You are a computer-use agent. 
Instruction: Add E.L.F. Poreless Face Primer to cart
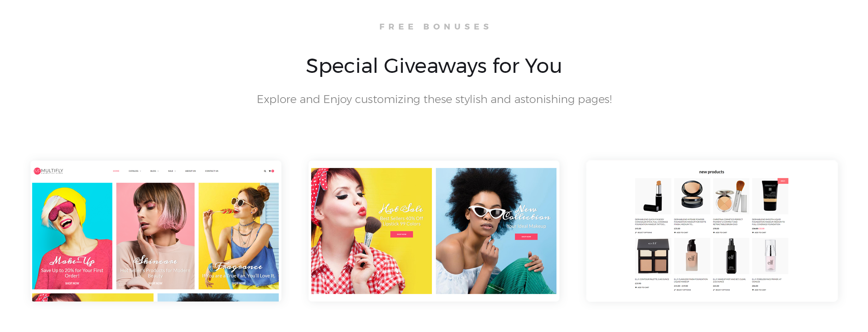coord(759,290)
